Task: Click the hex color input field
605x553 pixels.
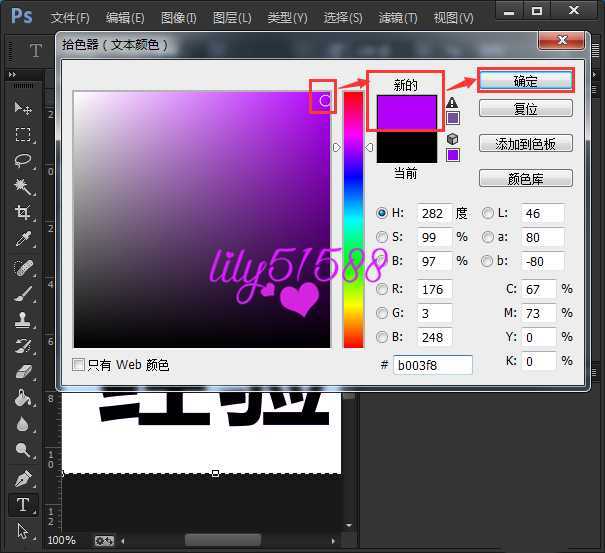Action: (432, 365)
